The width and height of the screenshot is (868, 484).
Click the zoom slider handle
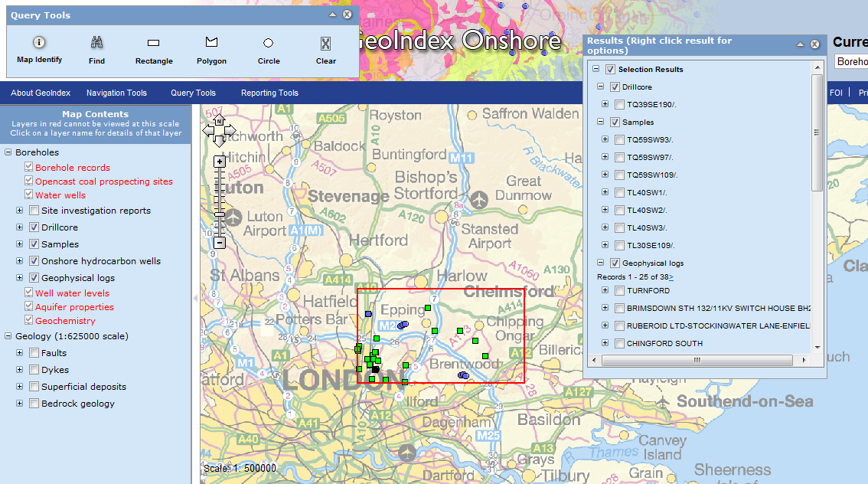pos(220,214)
